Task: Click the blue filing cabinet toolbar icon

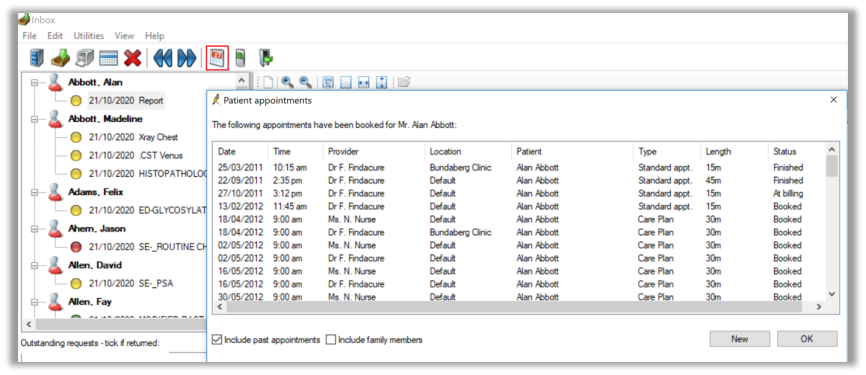Action: pos(36,57)
